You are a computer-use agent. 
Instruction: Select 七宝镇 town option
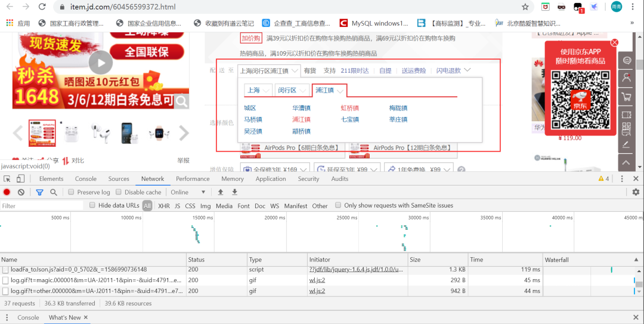tap(350, 120)
